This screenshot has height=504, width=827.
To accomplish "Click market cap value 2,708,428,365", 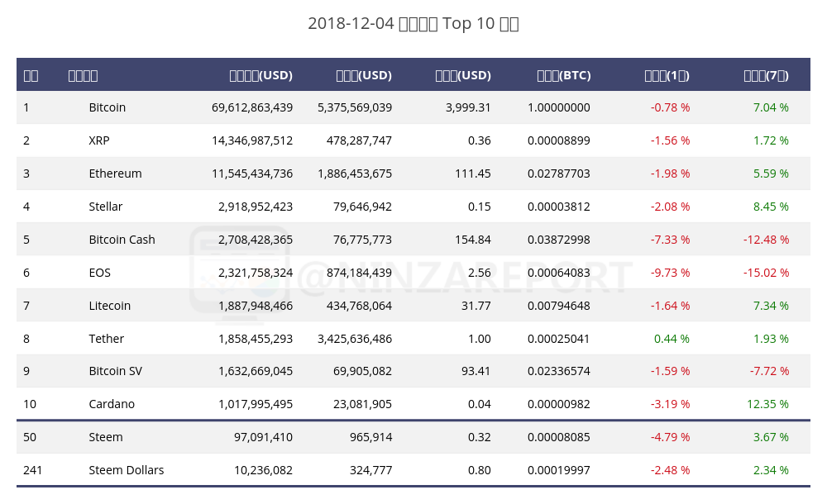I will [256, 240].
